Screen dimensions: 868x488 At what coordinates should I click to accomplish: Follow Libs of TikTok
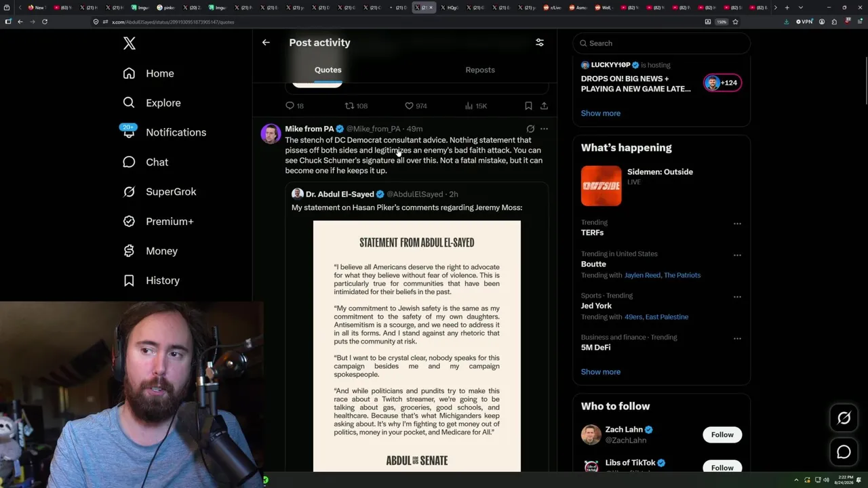point(722,468)
